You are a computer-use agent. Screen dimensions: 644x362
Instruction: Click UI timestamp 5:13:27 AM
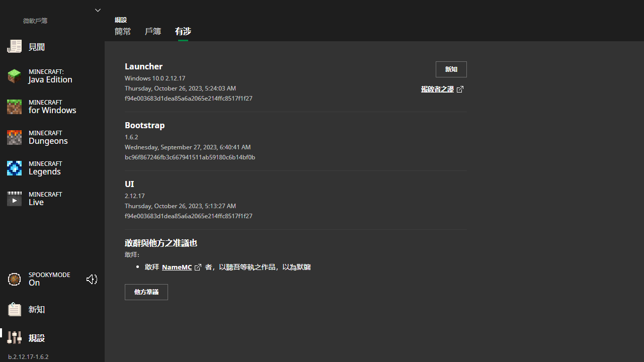(x=220, y=206)
